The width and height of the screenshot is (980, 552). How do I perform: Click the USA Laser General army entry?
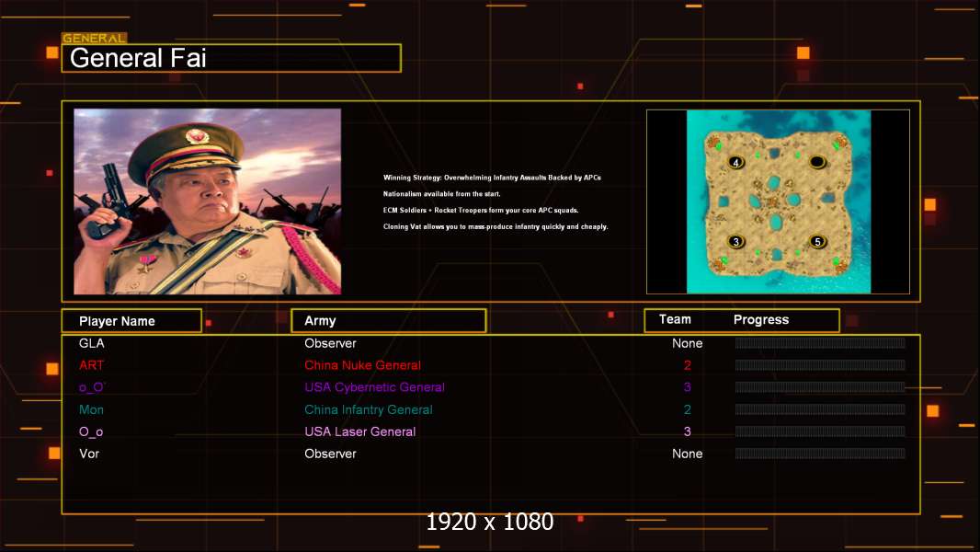pyautogui.click(x=359, y=431)
